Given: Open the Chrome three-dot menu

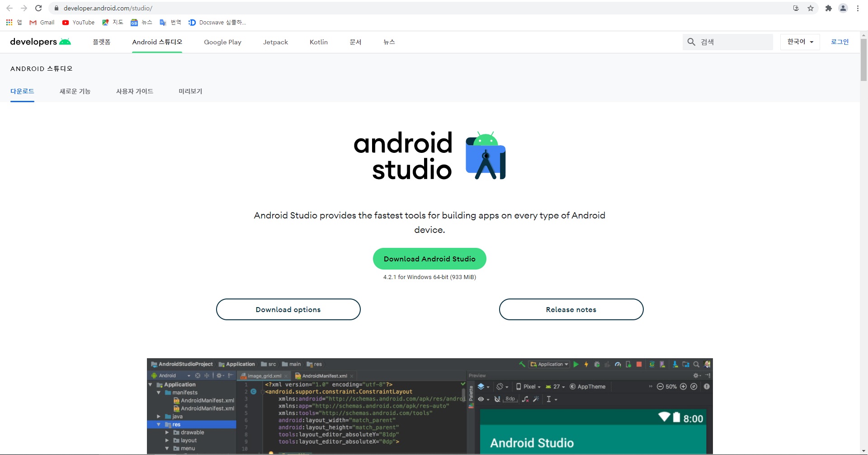Looking at the screenshot, I should [x=858, y=8].
